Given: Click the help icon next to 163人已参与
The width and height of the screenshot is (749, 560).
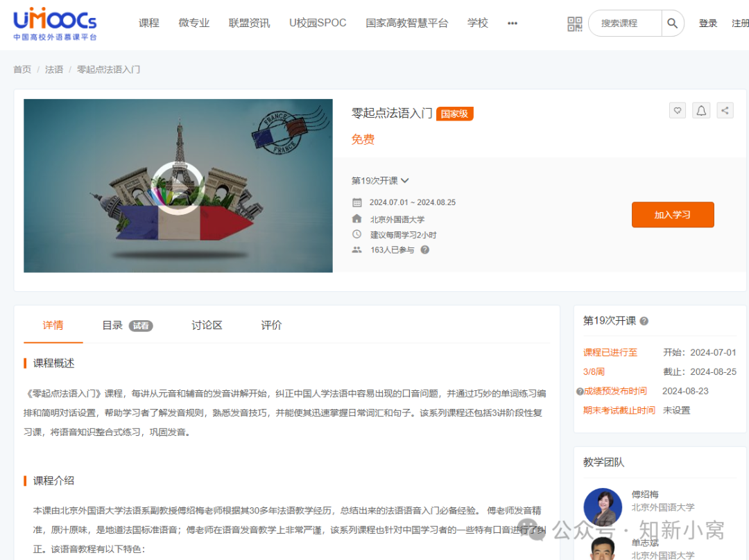Looking at the screenshot, I should tap(424, 250).
